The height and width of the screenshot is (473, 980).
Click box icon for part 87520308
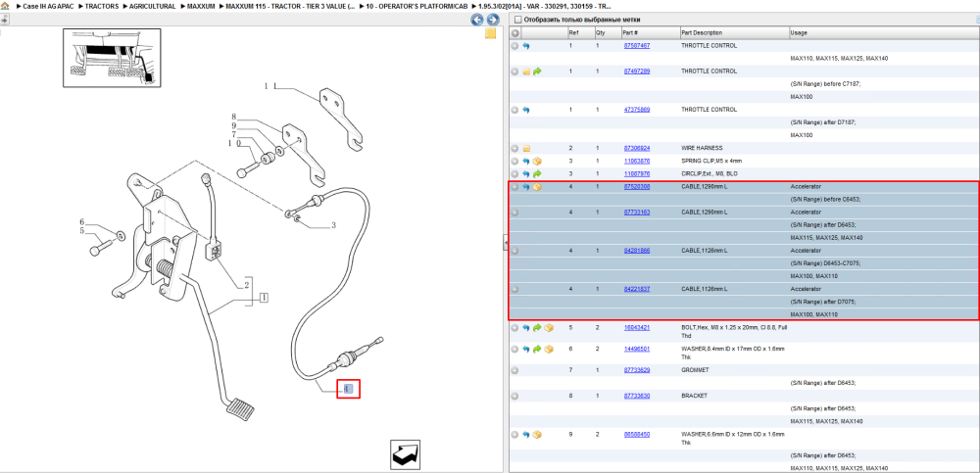pyautogui.click(x=537, y=187)
